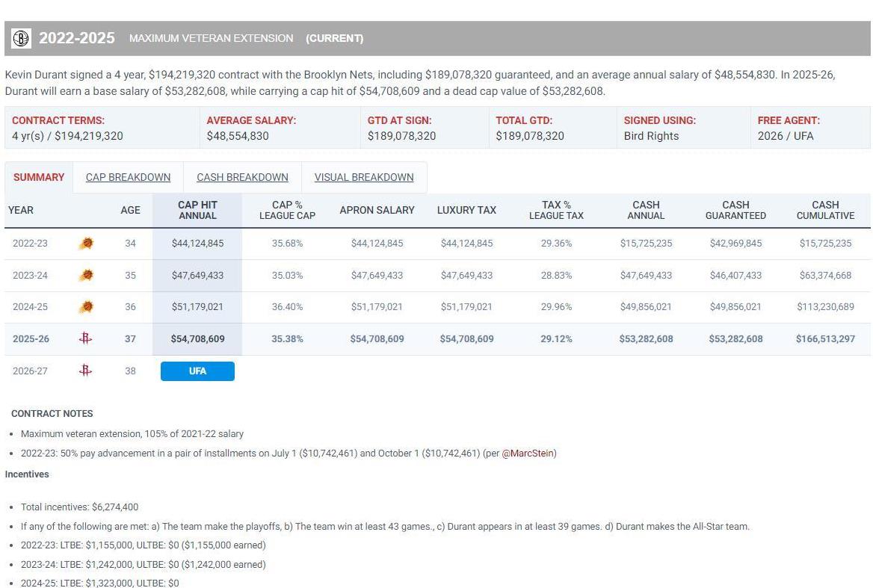The image size is (873, 588).
Task: Click the Cap Hit Annual column header
Action: (x=197, y=210)
